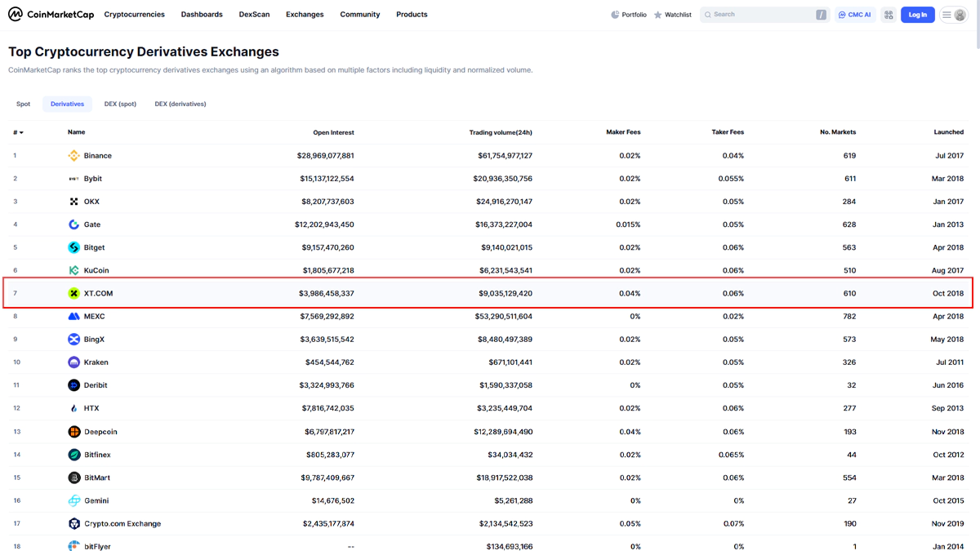
Task: Expand the Cryptocurrencies navigation menu
Action: pyautogui.click(x=134, y=15)
